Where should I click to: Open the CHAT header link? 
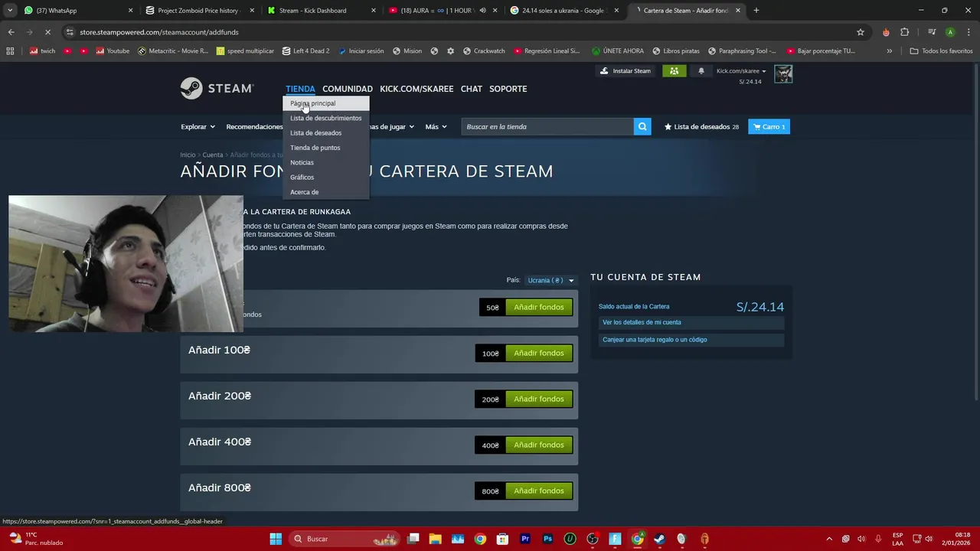coord(472,89)
